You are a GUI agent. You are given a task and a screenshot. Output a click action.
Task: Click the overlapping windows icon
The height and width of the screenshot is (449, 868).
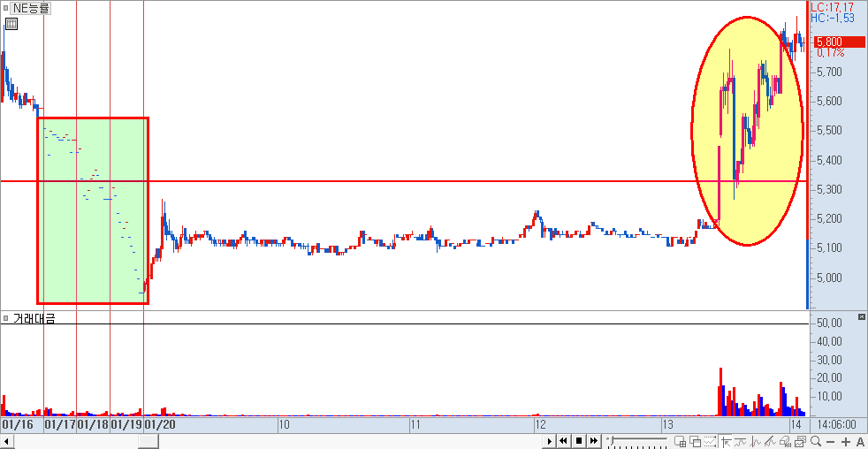(x=696, y=441)
